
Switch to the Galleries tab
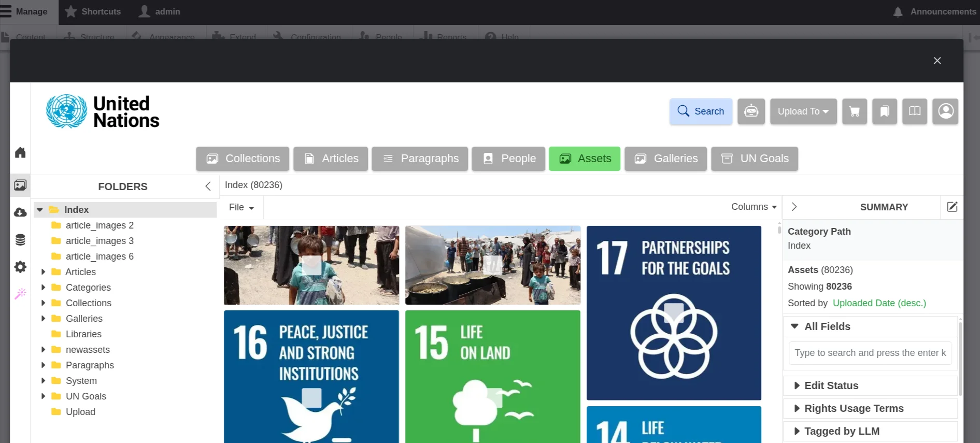[665, 159]
